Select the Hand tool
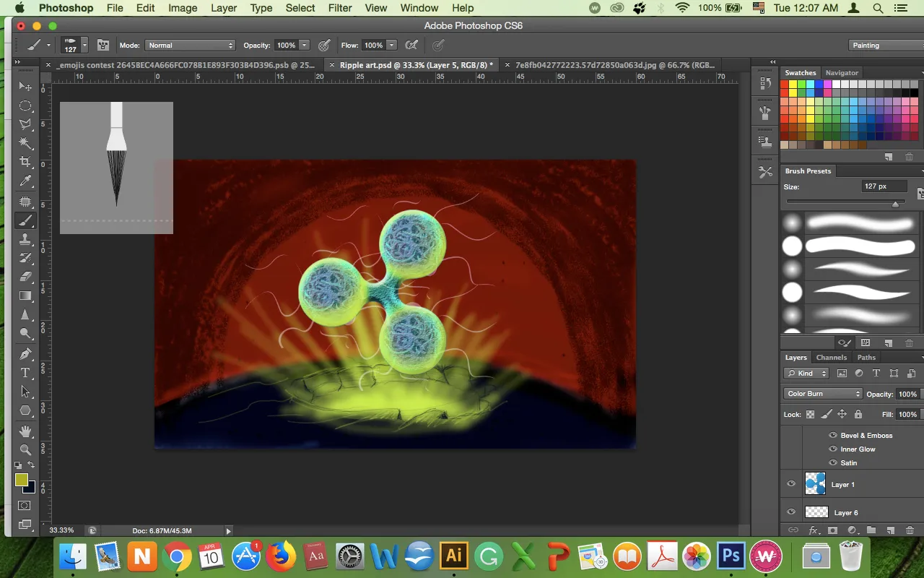Viewport: 924px width, 578px height. pos(25,431)
